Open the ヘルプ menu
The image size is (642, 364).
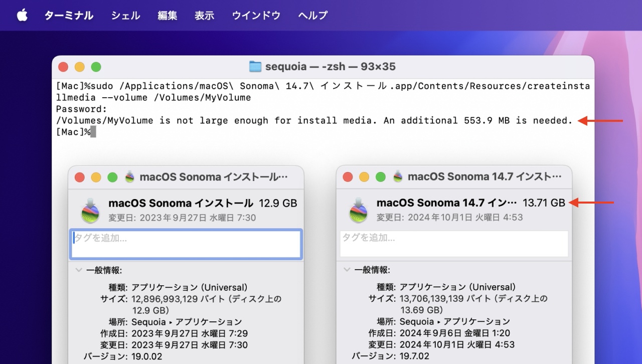pos(313,16)
